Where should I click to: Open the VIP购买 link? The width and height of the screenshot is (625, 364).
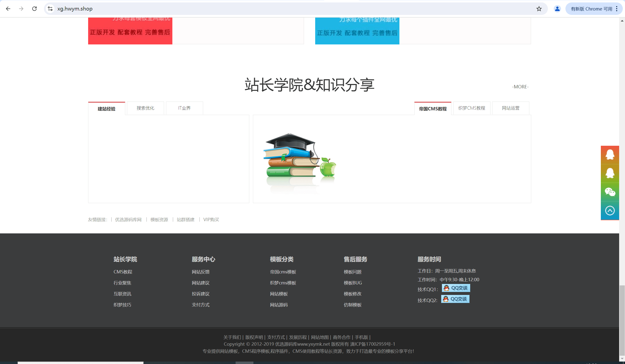tap(211, 219)
